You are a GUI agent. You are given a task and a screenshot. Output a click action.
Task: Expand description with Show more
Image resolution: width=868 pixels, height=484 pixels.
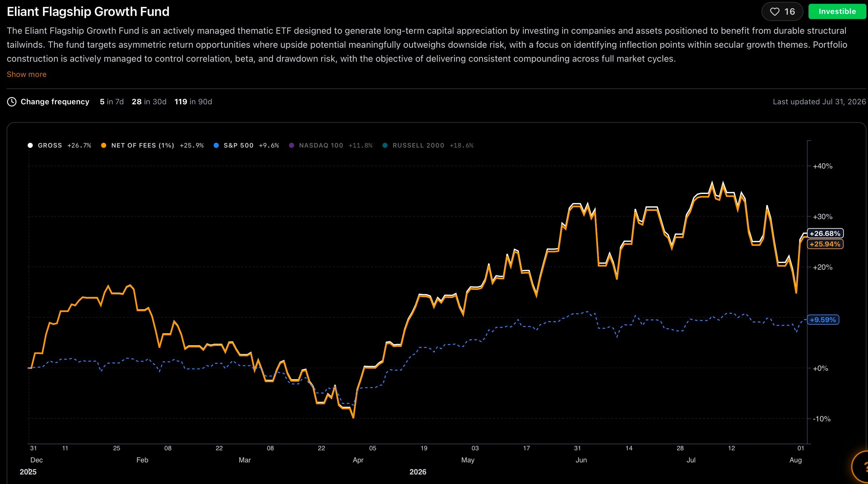point(27,74)
